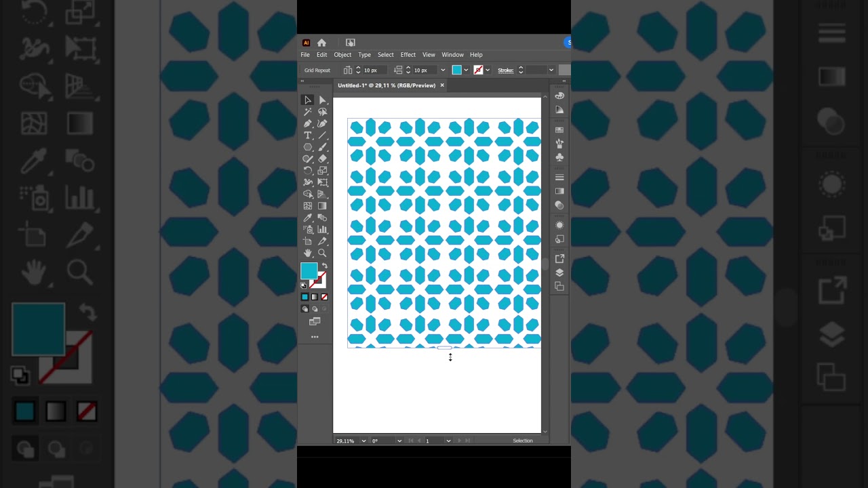The image size is (868, 488).
Task: Select the Mesh tool
Action: (308, 206)
